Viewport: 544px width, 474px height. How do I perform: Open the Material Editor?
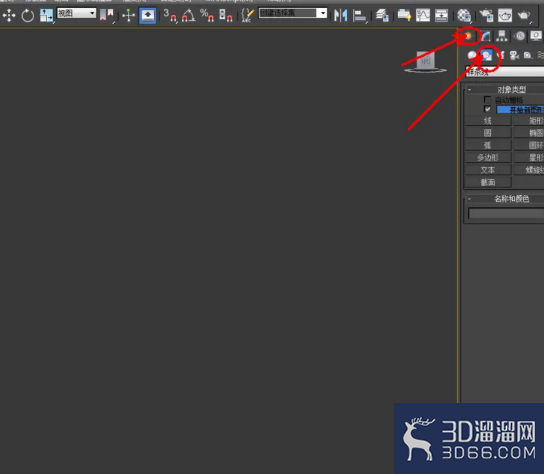[x=464, y=16]
